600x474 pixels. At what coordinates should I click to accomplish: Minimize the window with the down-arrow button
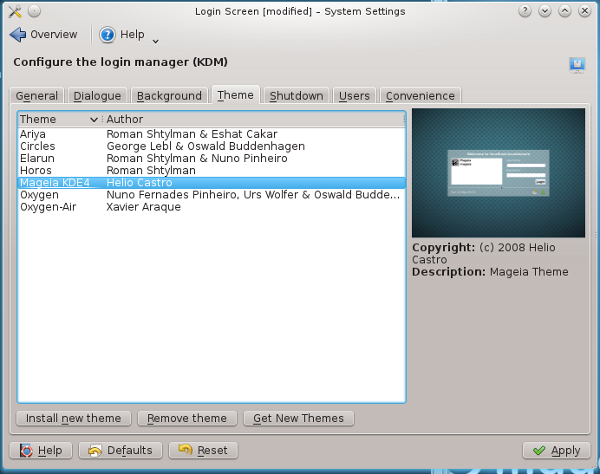[545, 11]
